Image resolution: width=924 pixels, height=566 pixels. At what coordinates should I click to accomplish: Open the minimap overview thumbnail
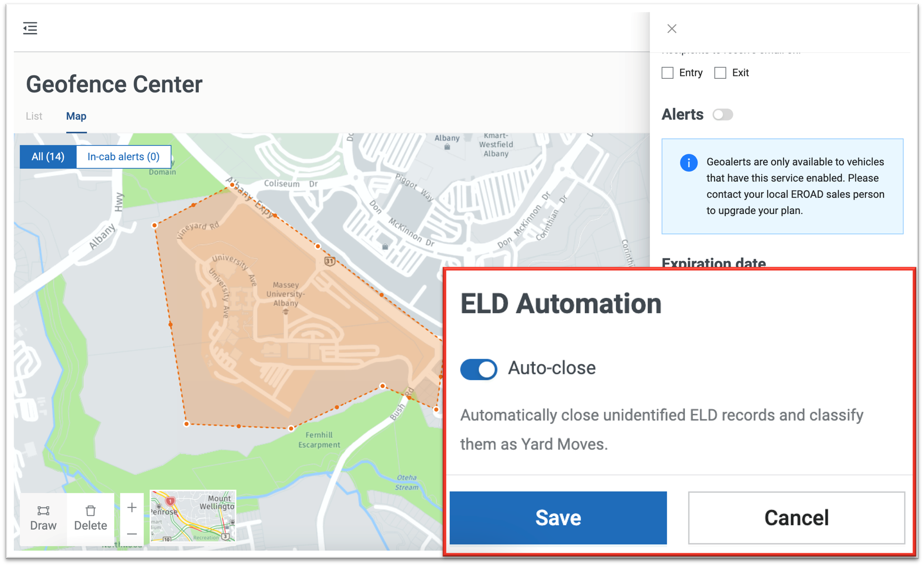pos(193,516)
